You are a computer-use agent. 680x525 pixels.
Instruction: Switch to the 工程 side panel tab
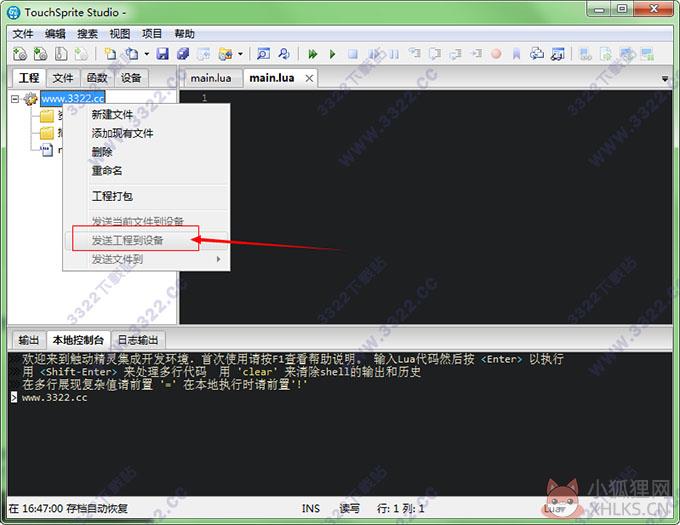pyautogui.click(x=29, y=78)
